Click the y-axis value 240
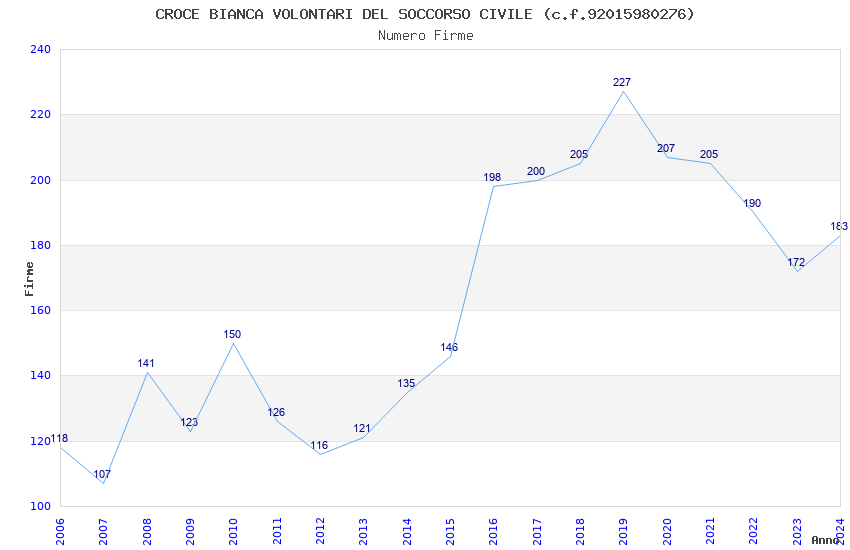The height and width of the screenshot is (550, 850). coord(40,49)
